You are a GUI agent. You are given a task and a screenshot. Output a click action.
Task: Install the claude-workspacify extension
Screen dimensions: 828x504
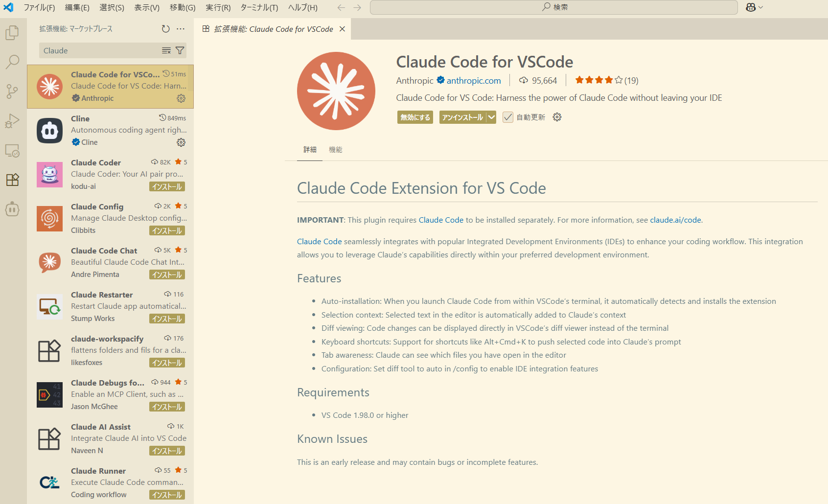[167, 363]
